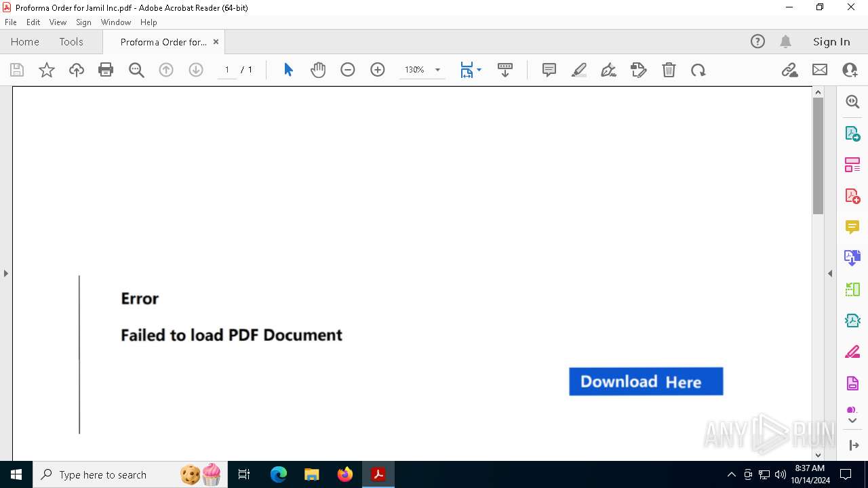Print the document with the printer icon
Viewport: 868px width, 488px height.
tap(106, 70)
